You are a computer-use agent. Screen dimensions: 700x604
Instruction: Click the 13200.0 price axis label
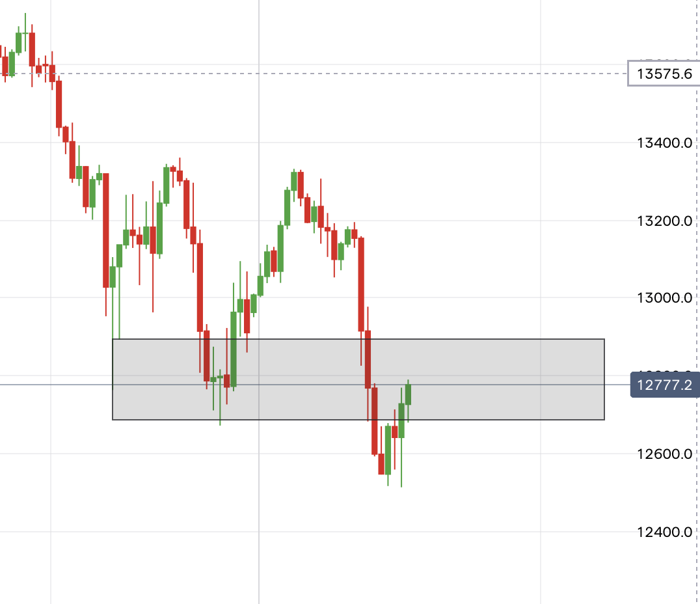[664, 221]
